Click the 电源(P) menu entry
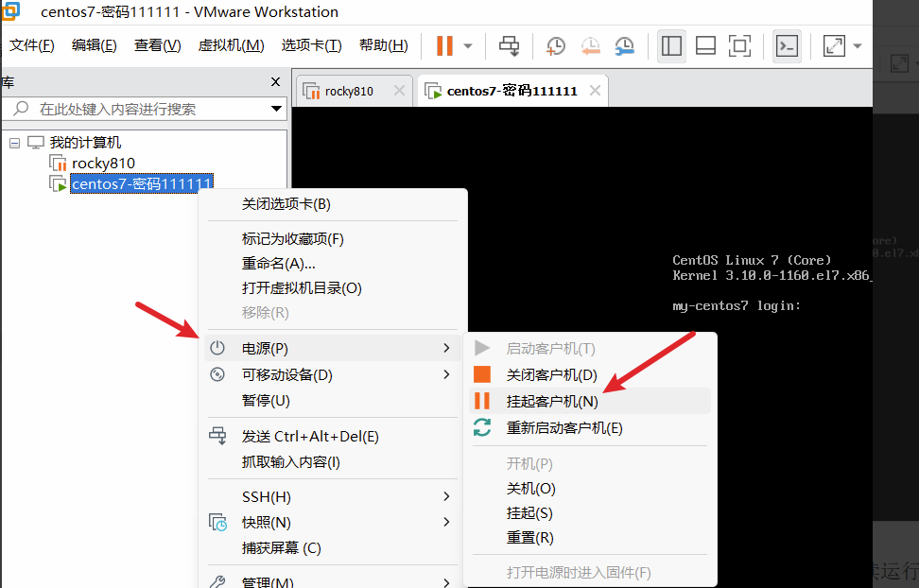Screen dimensions: 919x588 332,348
